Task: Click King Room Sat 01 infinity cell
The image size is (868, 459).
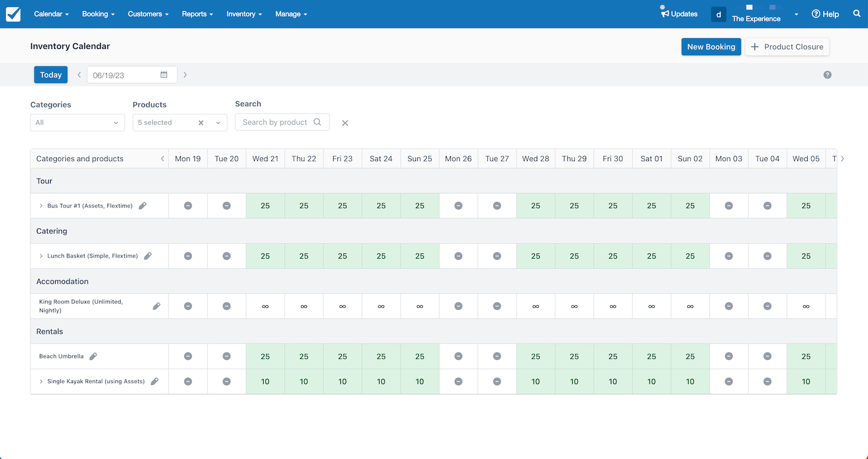Action: [x=651, y=306]
